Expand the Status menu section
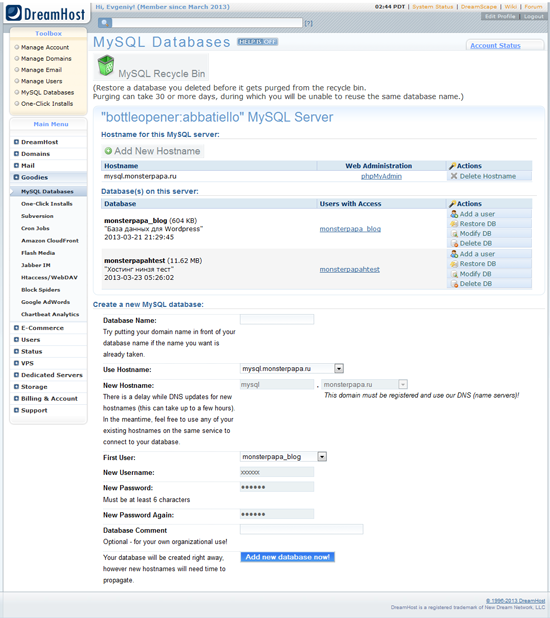This screenshot has height=618, width=550. (17, 352)
